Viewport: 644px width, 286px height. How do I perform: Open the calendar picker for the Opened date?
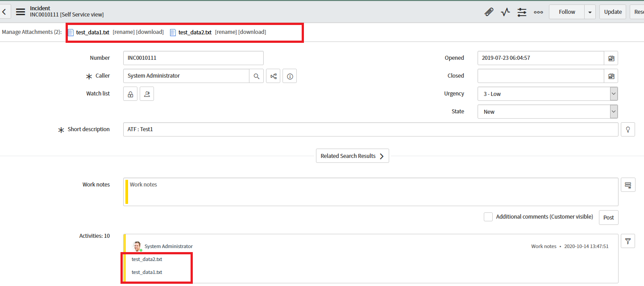pyautogui.click(x=611, y=58)
